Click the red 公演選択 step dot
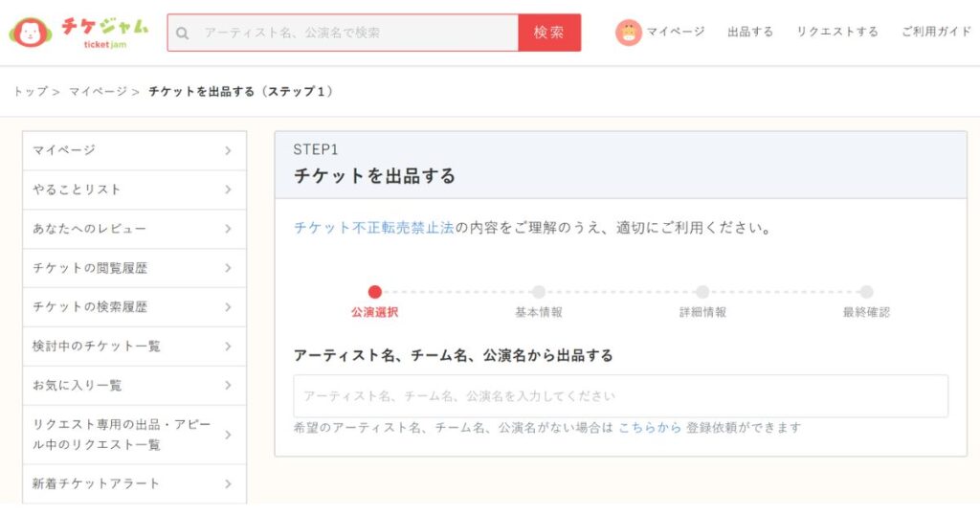The width and height of the screenshot is (980, 515). (x=374, y=292)
